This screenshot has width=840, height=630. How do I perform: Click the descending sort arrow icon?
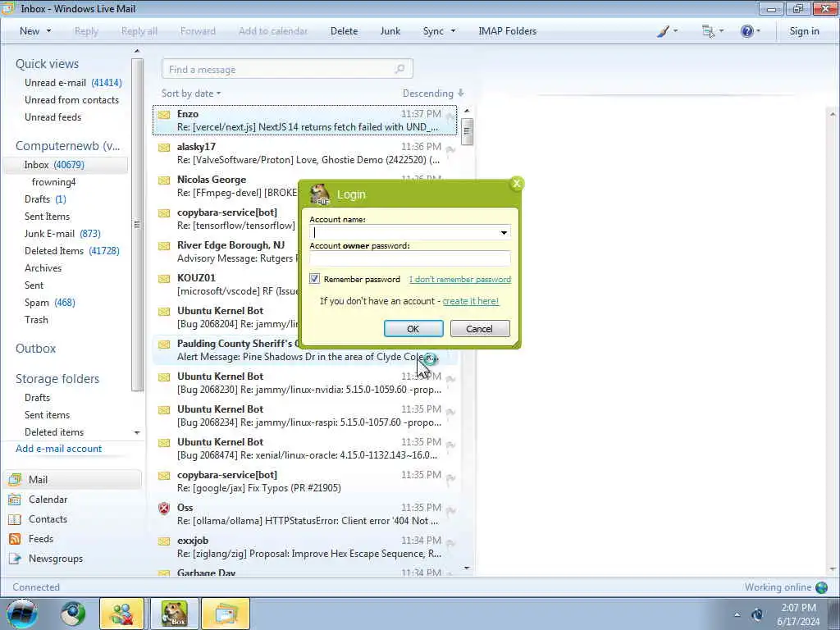coord(461,94)
